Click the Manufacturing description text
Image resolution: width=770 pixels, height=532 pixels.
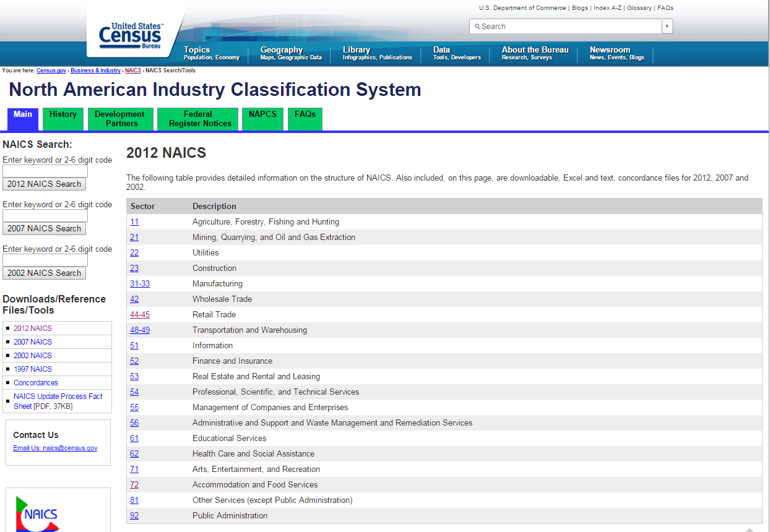coord(217,284)
